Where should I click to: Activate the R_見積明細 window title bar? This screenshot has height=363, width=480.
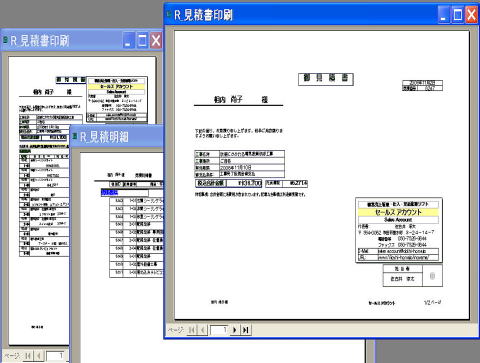117,137
